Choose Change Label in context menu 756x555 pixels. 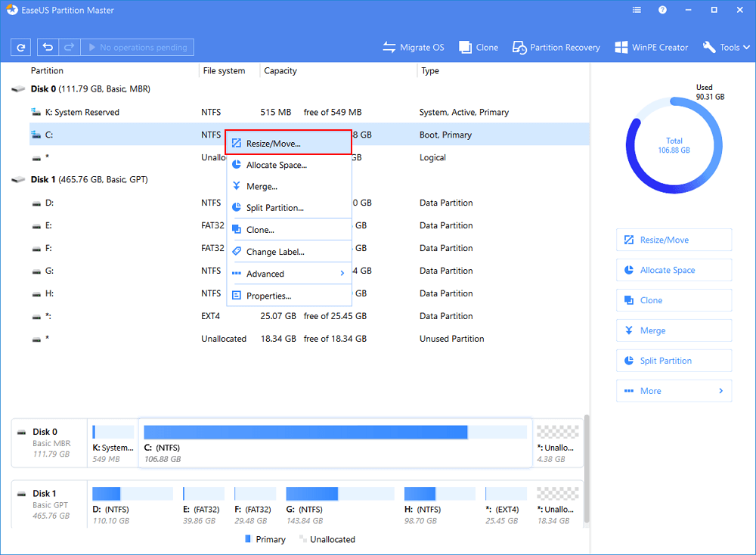tap(289, 252)
